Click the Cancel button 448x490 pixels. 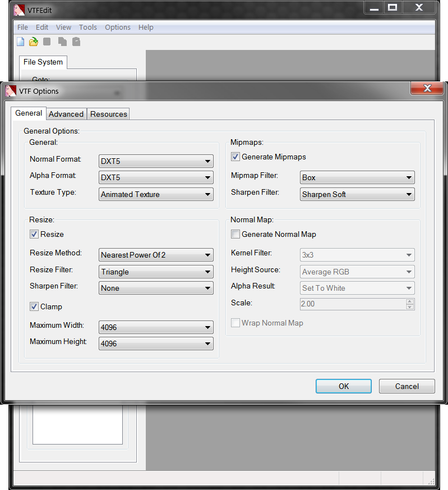(x=407, y=386)
